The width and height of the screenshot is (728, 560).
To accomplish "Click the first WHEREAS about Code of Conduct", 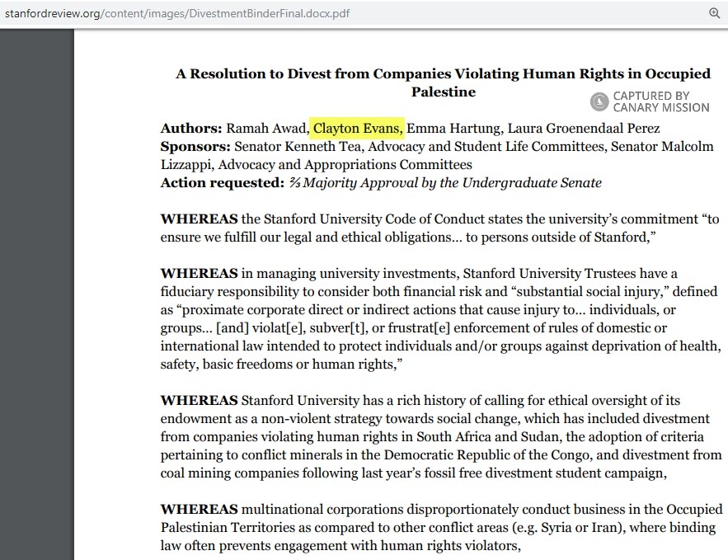I will click(x=199, y=219).
